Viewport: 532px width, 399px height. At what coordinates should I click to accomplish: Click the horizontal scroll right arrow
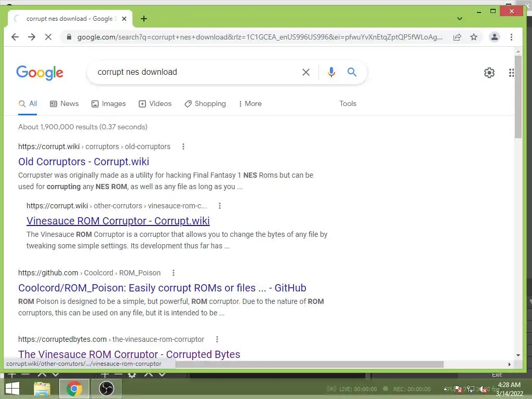pyautogui.click(x=509, y=364)
